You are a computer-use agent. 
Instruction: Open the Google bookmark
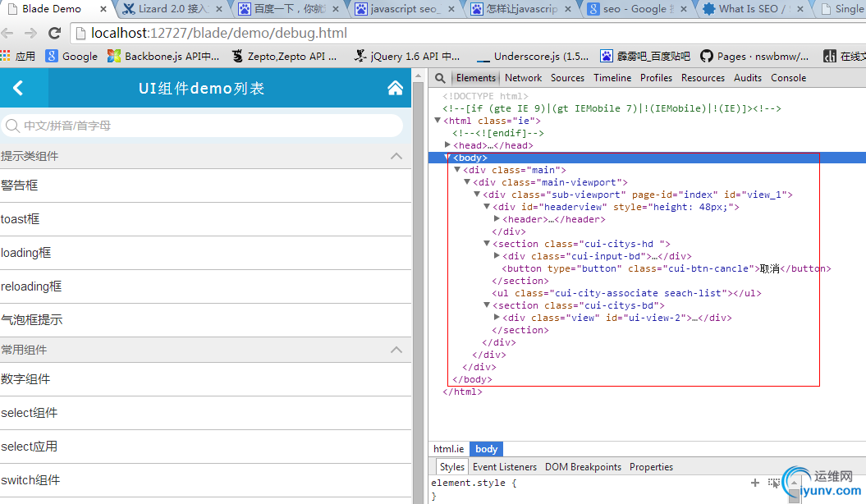coord(71,57)
